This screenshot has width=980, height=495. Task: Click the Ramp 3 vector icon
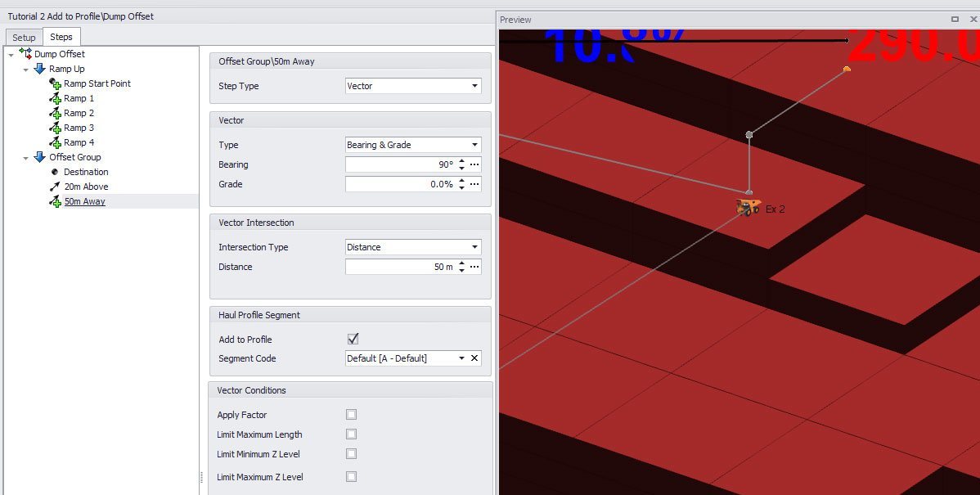(x=55, y=128)
